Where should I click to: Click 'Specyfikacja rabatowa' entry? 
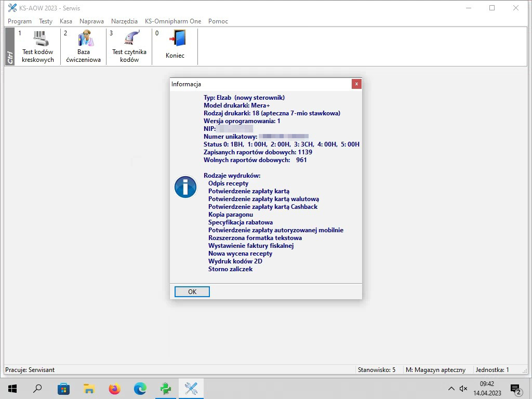[241, 222]
